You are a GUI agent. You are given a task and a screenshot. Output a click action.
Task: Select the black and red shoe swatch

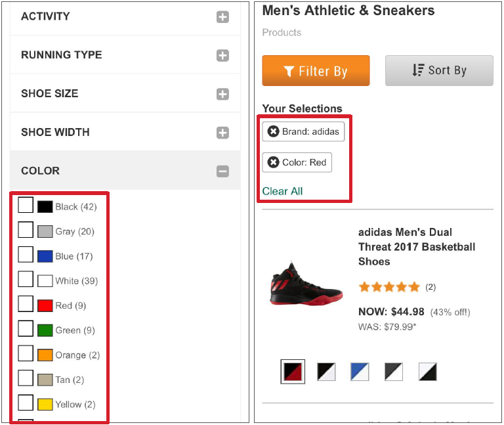pos(293,372)
